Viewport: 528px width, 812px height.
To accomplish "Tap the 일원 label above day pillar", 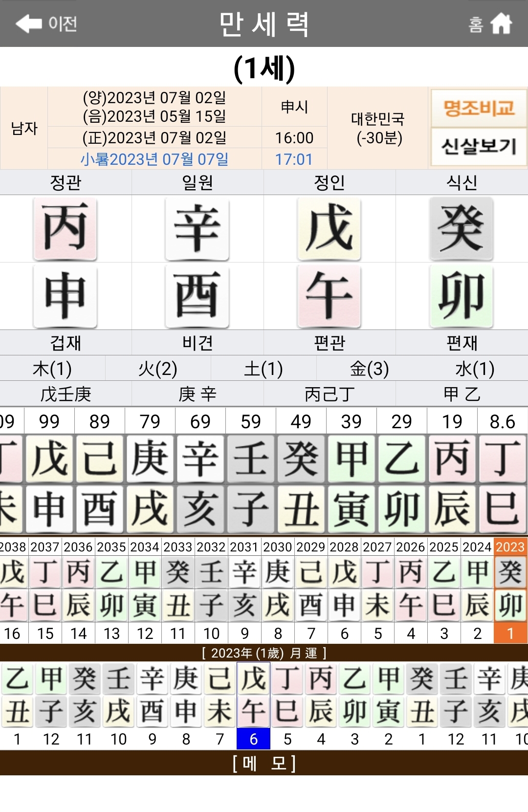I will pos(198,182).
